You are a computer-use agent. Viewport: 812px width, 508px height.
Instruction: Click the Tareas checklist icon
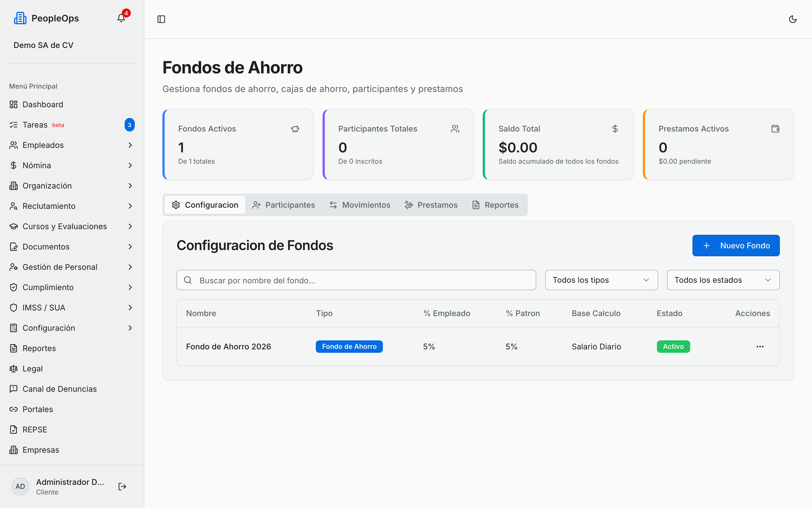14,125
